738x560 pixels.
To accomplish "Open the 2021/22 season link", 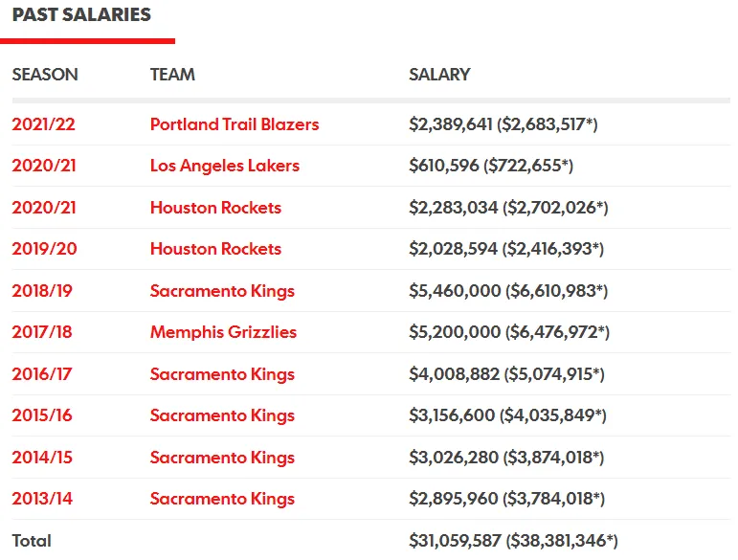I will point(43,124).
